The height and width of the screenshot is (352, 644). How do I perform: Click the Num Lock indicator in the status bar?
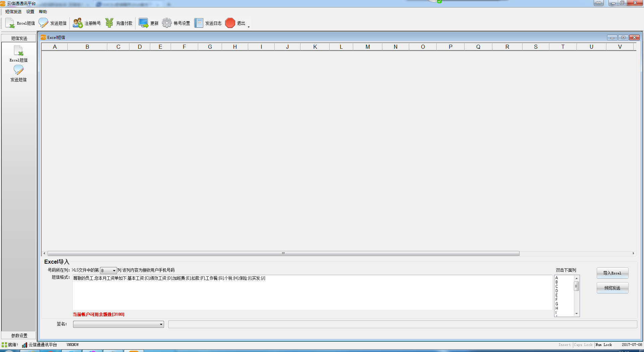click(604, 345)
